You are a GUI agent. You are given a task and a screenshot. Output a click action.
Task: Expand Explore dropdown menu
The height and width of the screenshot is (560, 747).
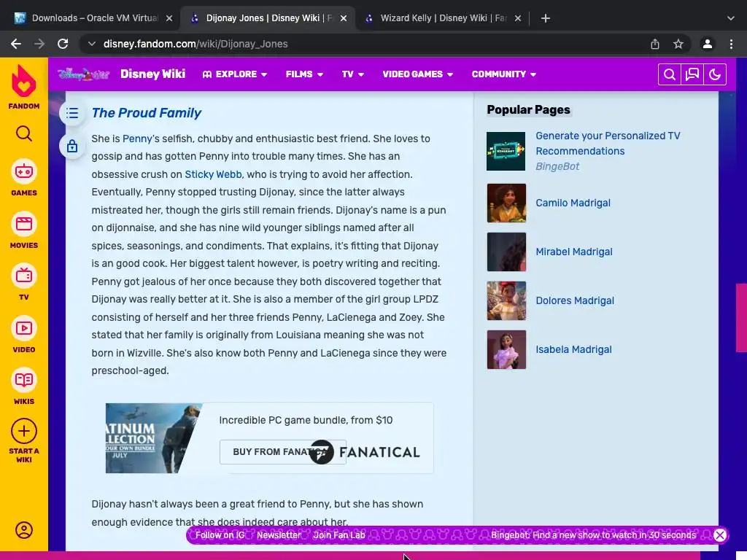234,74
